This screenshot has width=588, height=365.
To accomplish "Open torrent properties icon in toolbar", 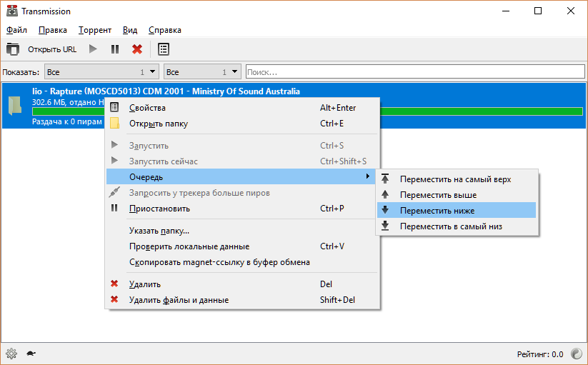I will tap(164, 49).
